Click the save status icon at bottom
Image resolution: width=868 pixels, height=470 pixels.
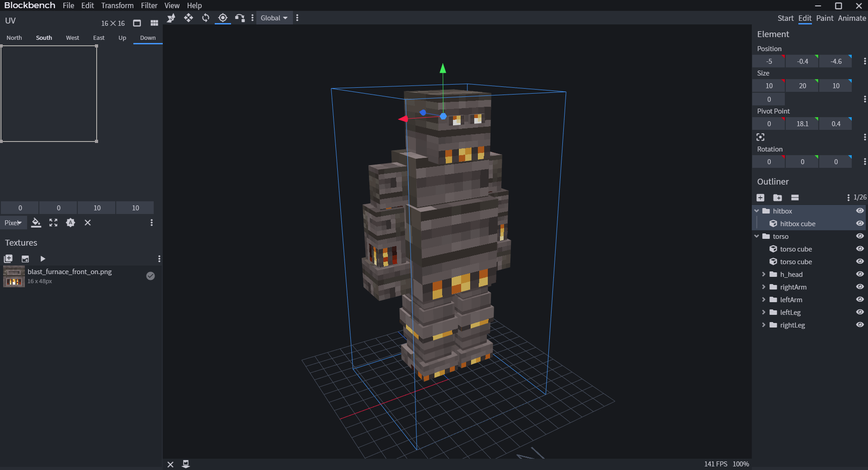[186, 464]
